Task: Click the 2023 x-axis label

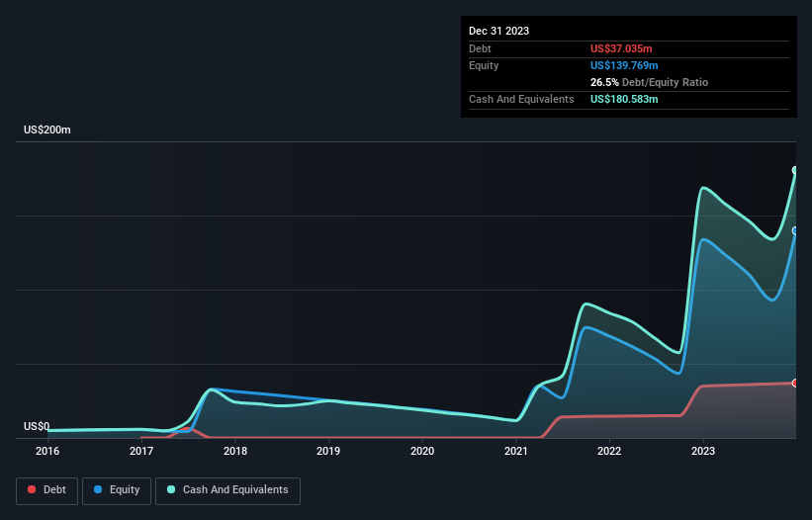Action: tap(703, 451)
